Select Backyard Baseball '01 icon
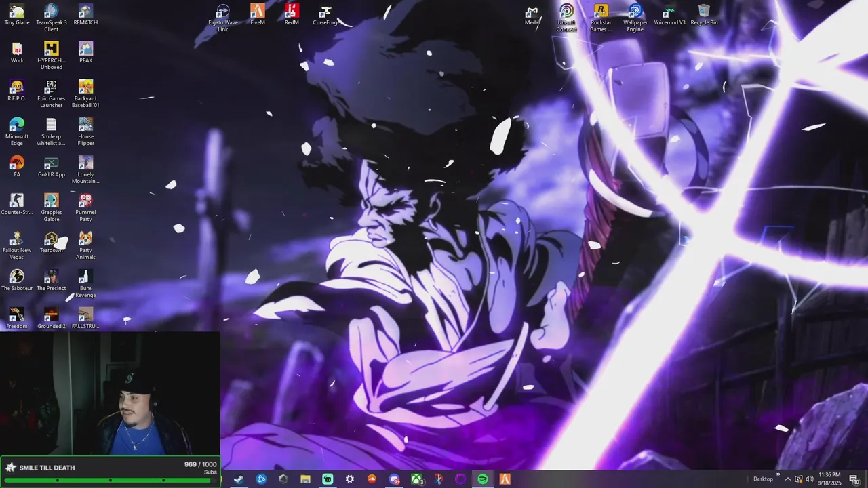 (85, 94)
